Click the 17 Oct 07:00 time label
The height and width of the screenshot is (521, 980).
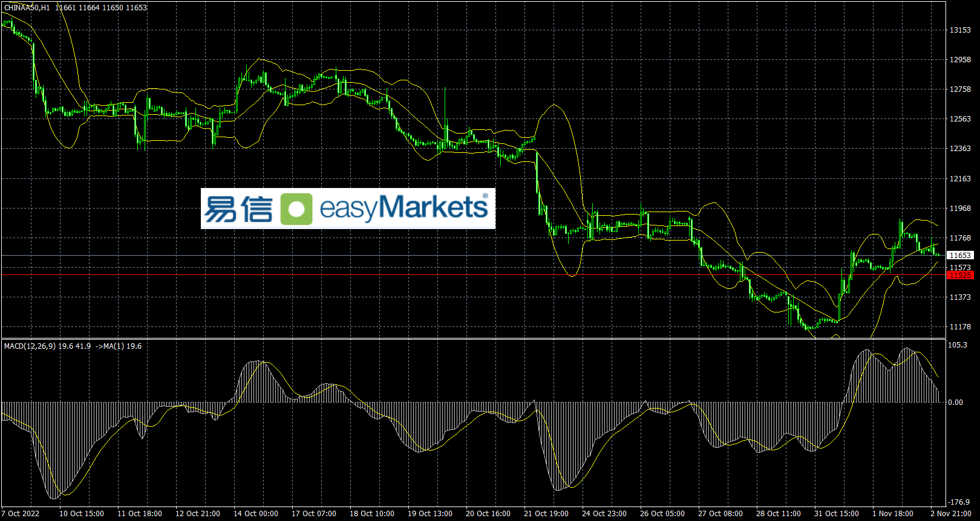coord(314,514)
